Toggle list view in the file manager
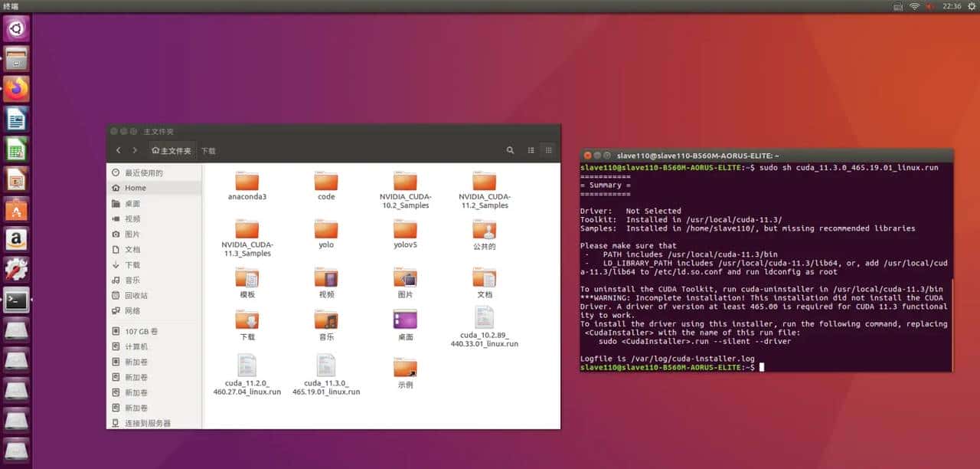Viewport: 980px width, 469px height. [x=531, y=150]
